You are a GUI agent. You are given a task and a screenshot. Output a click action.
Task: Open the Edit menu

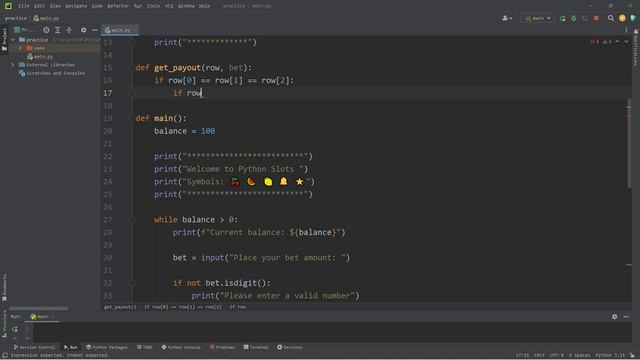coord(39,6)
